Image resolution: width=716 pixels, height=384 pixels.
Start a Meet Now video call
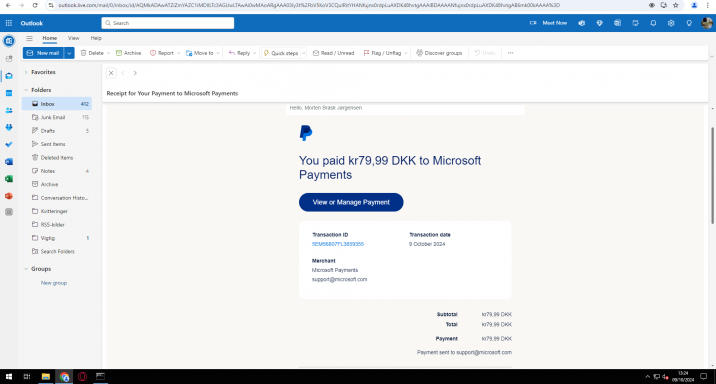[x=548, y=23]
